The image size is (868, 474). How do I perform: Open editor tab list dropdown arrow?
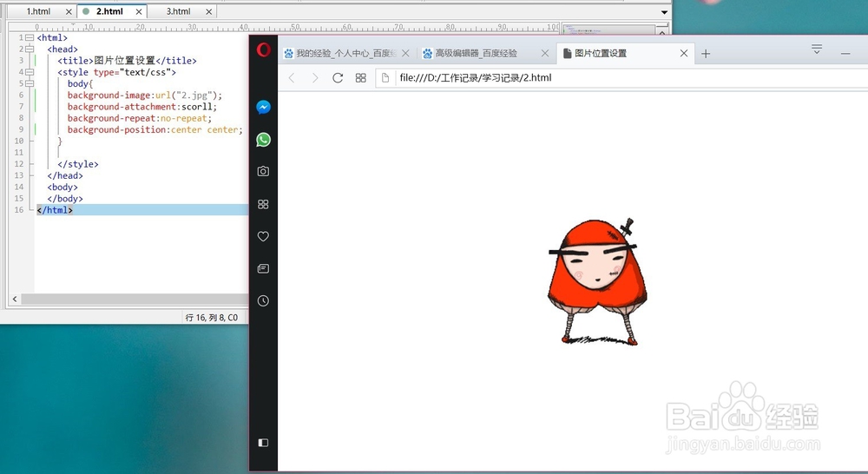point(664,12)
